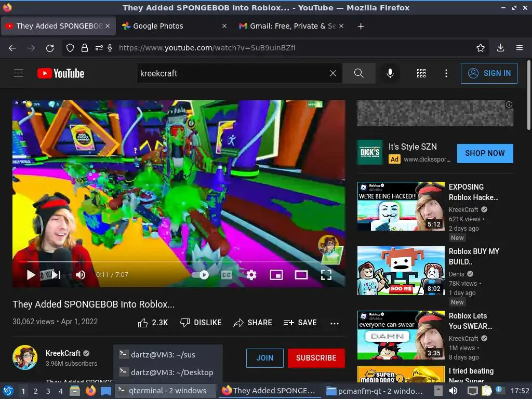Play the video
Screen dimensions: 532x399
point(31,275)
